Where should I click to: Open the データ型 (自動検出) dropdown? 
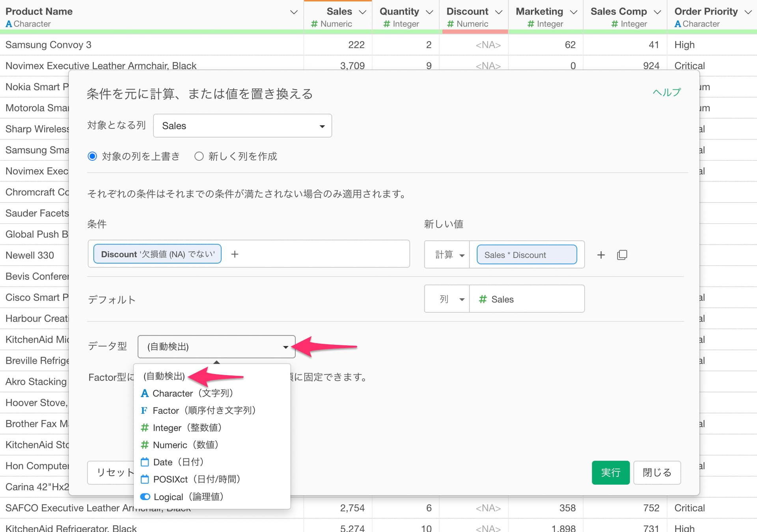(216, 347)
